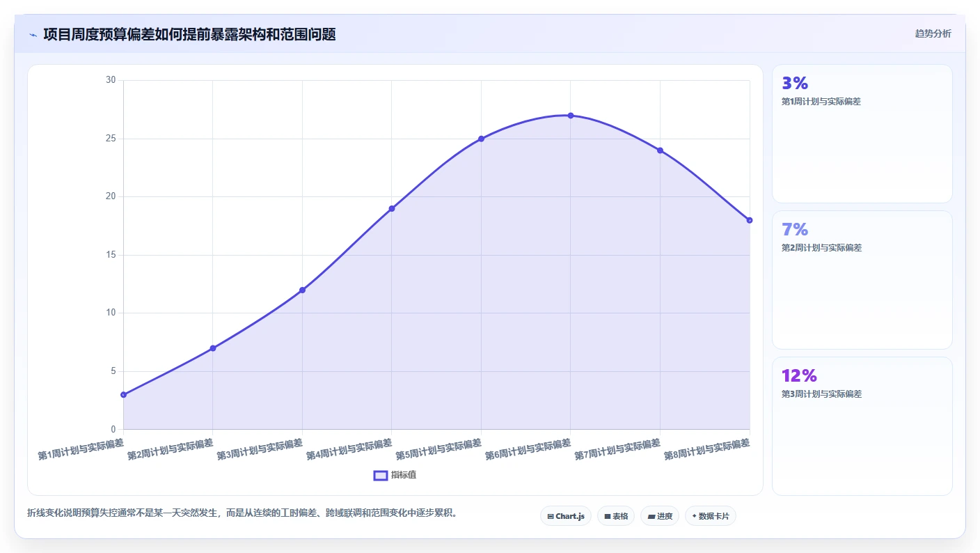Click the 第4周计划与实际偏差 axis label

349,449
